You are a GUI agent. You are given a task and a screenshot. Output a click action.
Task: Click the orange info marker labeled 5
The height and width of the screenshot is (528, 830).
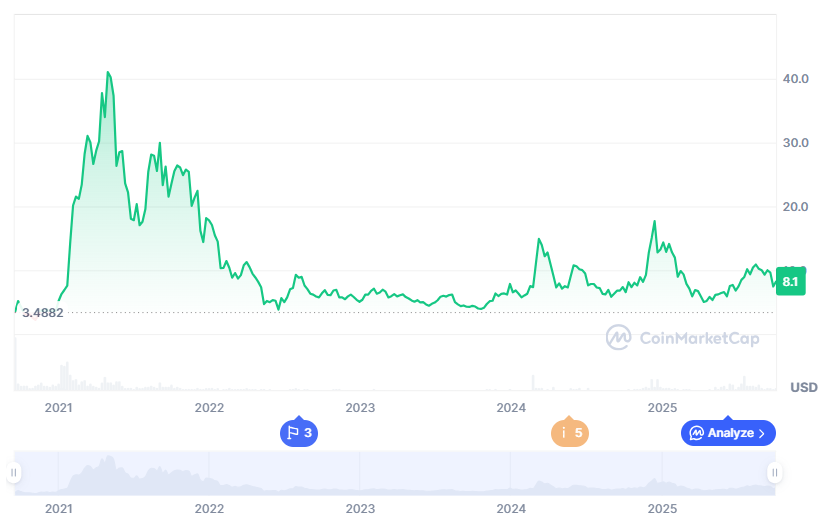pyautogui.click(x=569, y=433)
